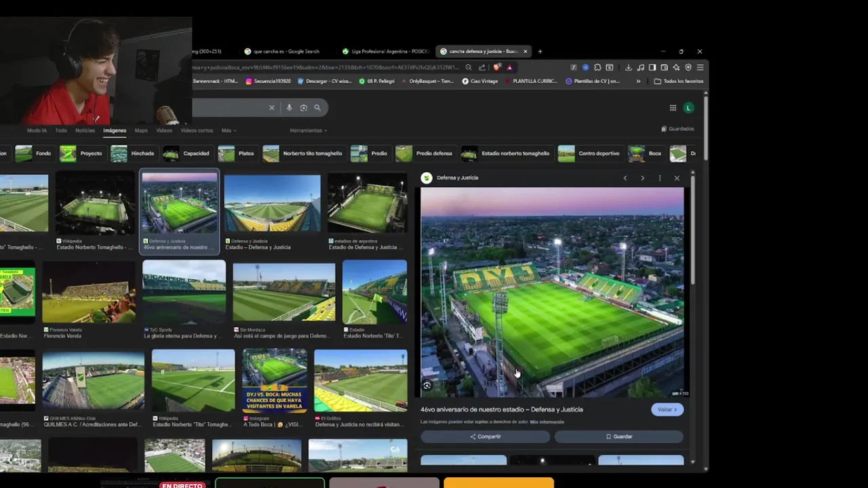This screenshot has width=868, height=488.
Task: Open Guardados saved items link
Action: pos(677,129)
